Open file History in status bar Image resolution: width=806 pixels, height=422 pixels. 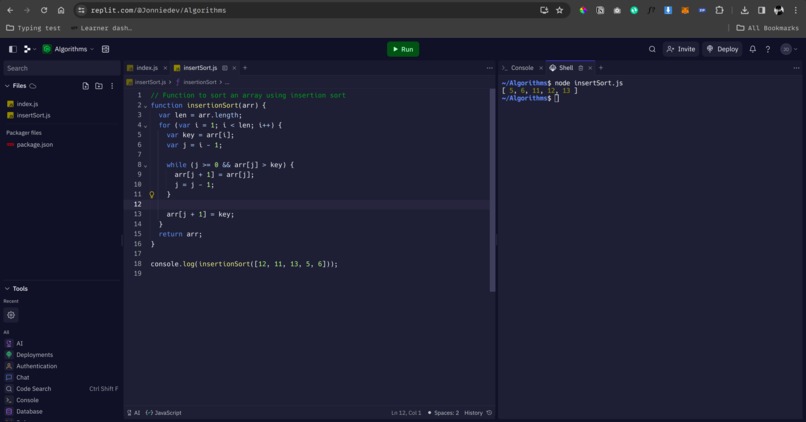click(x=478, y=413)
